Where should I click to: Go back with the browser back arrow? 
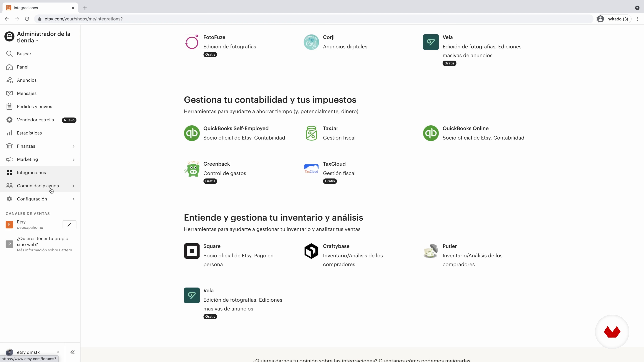click(7, 19)
